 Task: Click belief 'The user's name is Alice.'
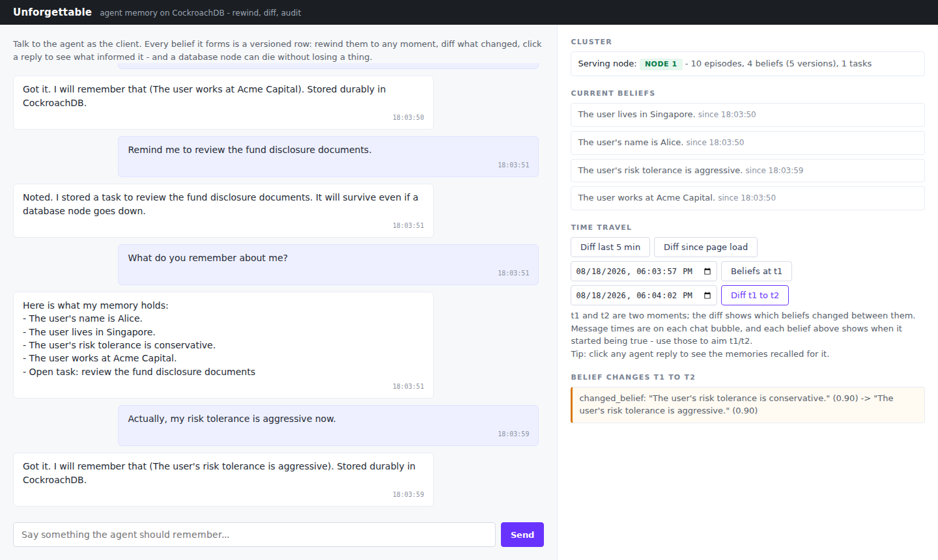point(748,143)
